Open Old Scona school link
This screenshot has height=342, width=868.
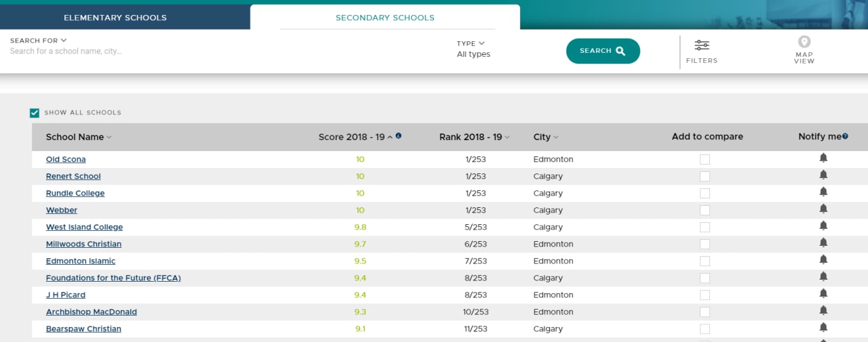tap(66, 159)
